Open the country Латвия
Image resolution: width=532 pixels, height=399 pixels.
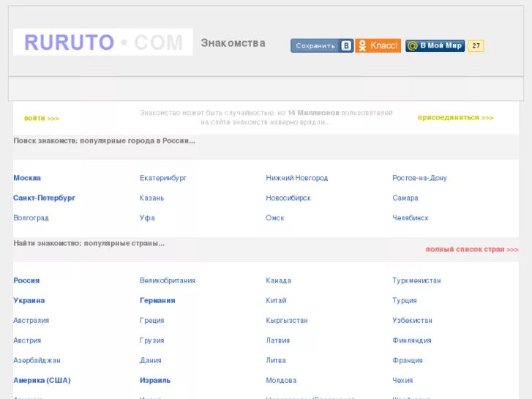(x=278, y=340)
